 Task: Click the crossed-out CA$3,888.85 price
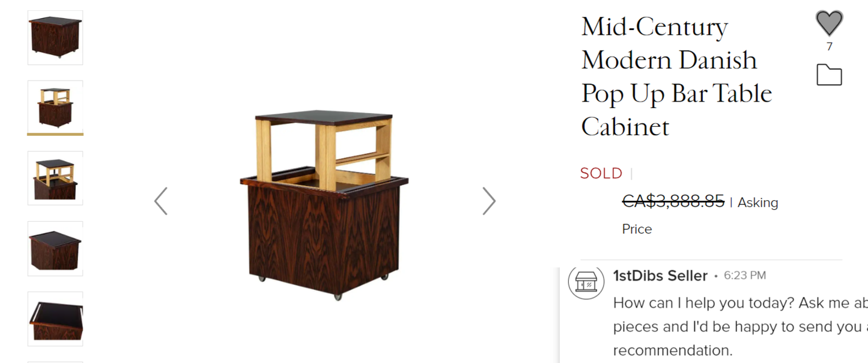pos(673,201)
